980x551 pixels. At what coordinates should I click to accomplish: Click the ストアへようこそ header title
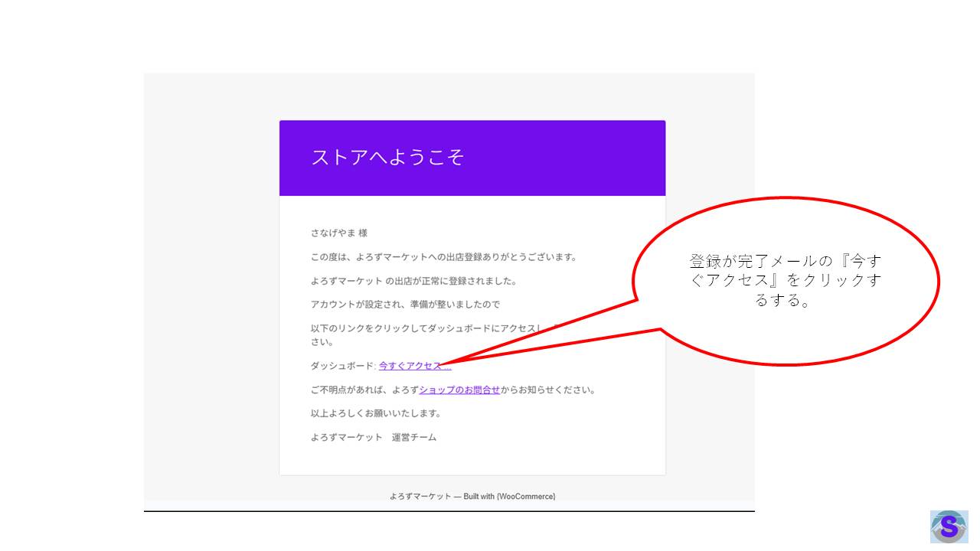(x=387, y=157)
